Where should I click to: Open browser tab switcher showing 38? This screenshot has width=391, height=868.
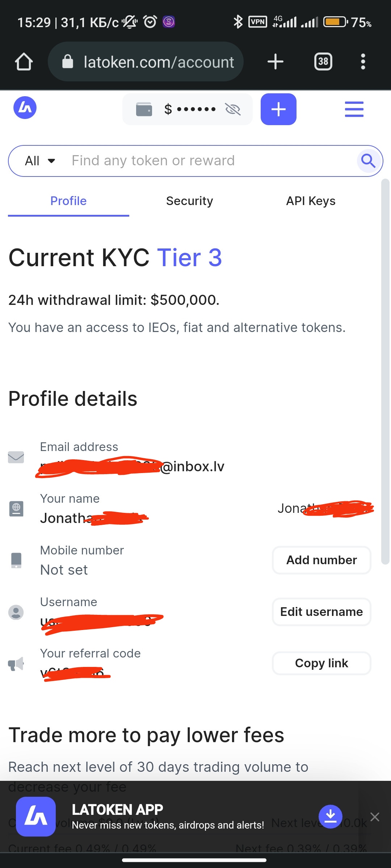(x=323, y=62)
